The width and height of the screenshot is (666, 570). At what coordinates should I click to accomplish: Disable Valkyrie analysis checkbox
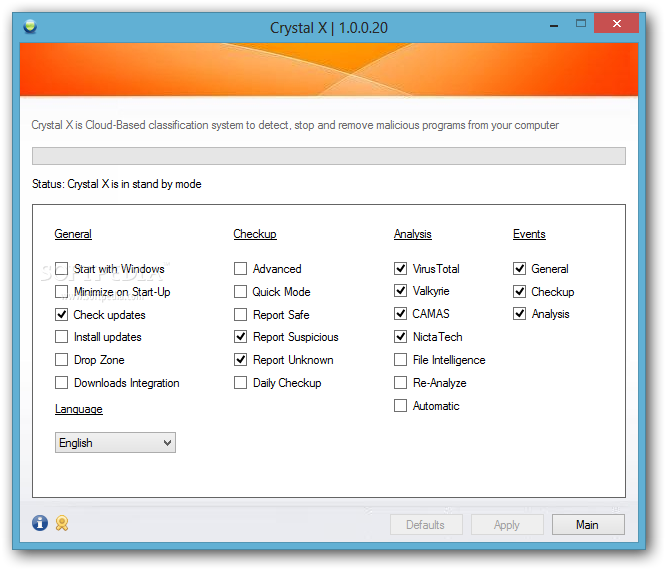[401, 291]
